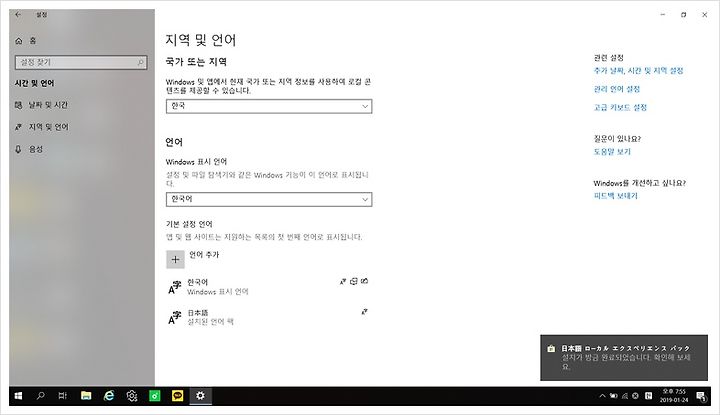This screenshot has height=415, width=720.
Task: Select 음성 in the sidebar
Action: [x=29, y=149]
